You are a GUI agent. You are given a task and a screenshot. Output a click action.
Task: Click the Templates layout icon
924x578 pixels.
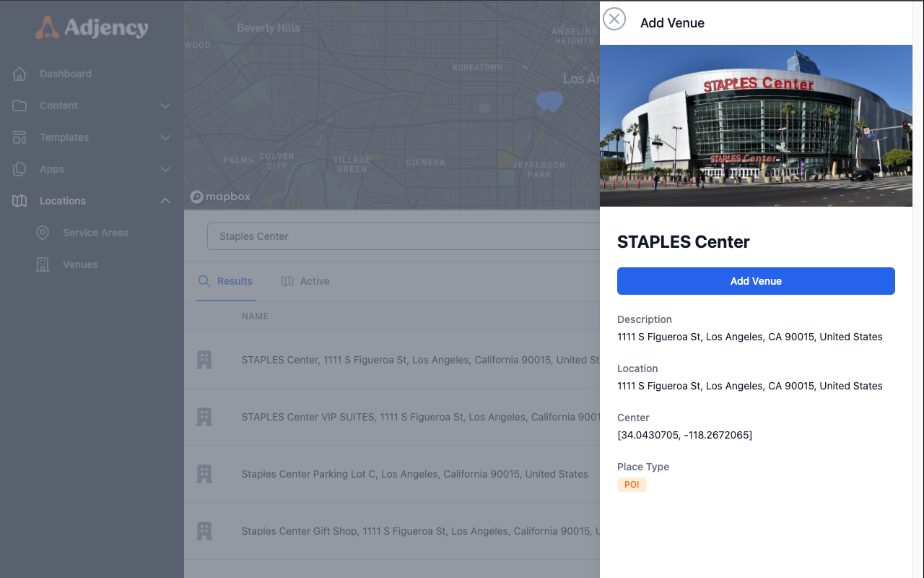(19, 137)
